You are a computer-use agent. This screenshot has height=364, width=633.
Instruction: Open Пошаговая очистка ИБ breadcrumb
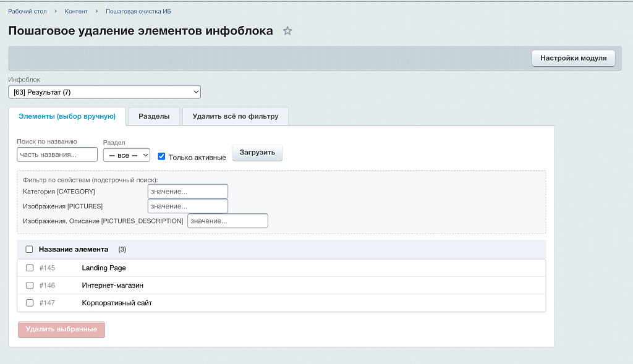tap(138, 11)
